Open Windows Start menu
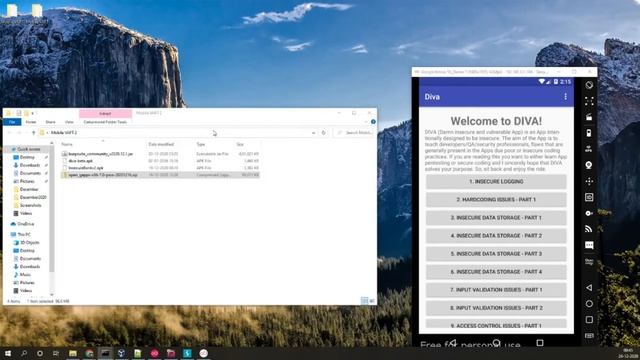Screen dimensions: 640x360 8,353
